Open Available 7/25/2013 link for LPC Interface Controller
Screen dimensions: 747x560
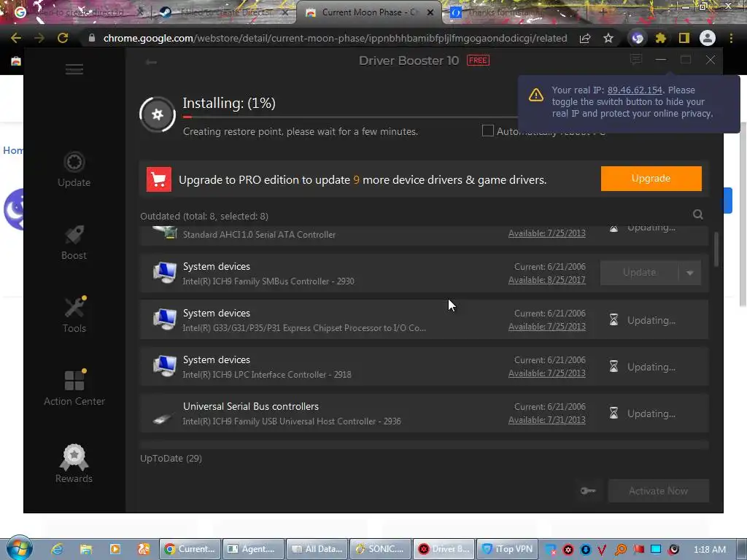coord(547,373)
